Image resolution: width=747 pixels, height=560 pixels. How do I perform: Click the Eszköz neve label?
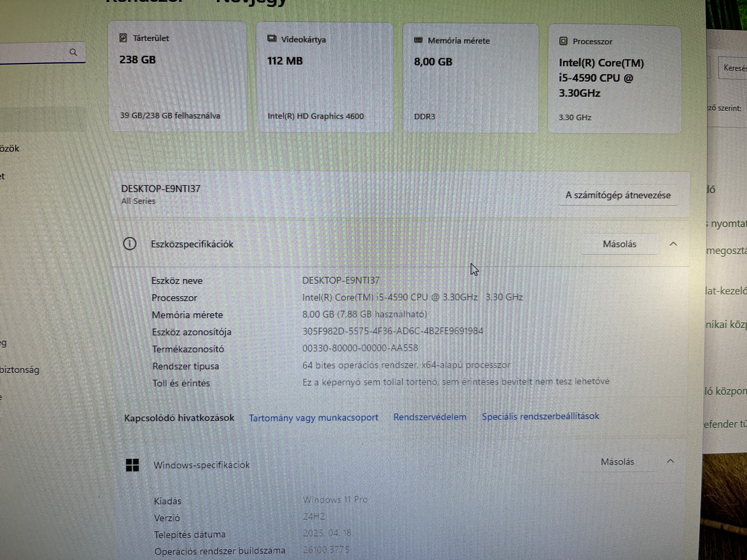click(x=177, y=280)
